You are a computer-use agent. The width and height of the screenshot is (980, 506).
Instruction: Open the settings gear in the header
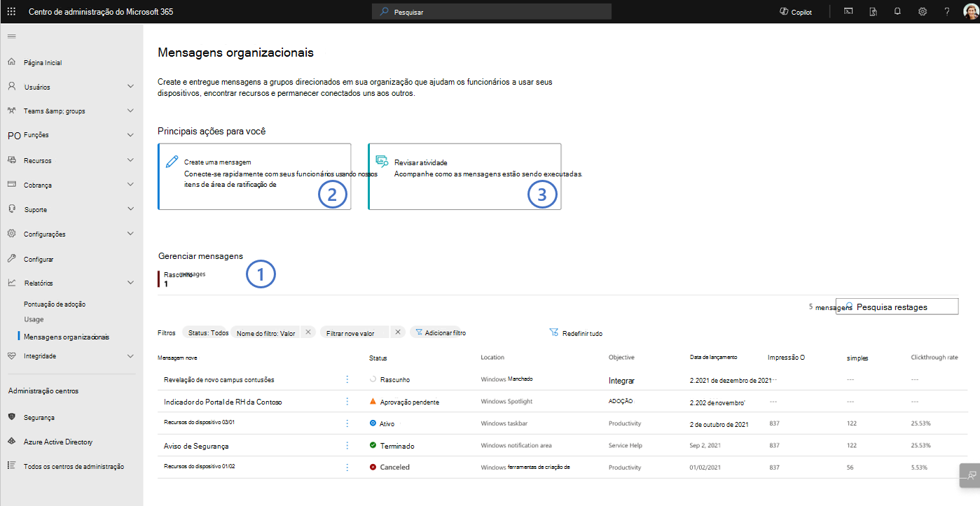click(x=923, y=11)
